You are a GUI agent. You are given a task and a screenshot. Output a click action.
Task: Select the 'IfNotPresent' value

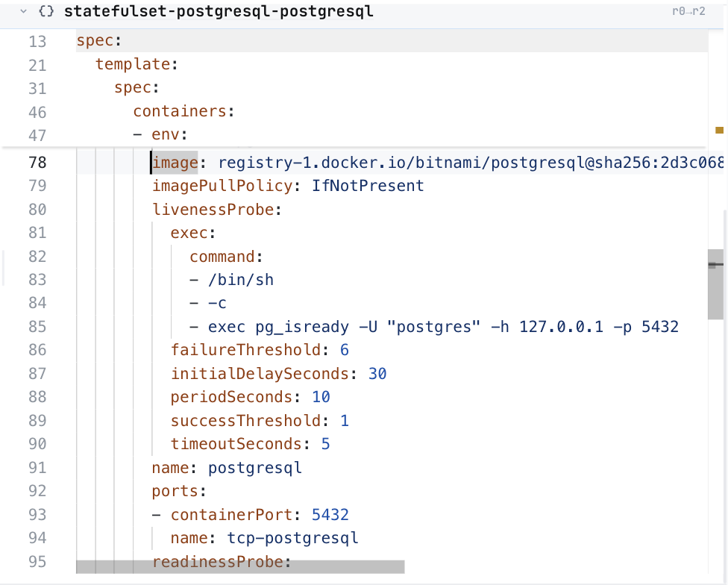pos(367,186)
